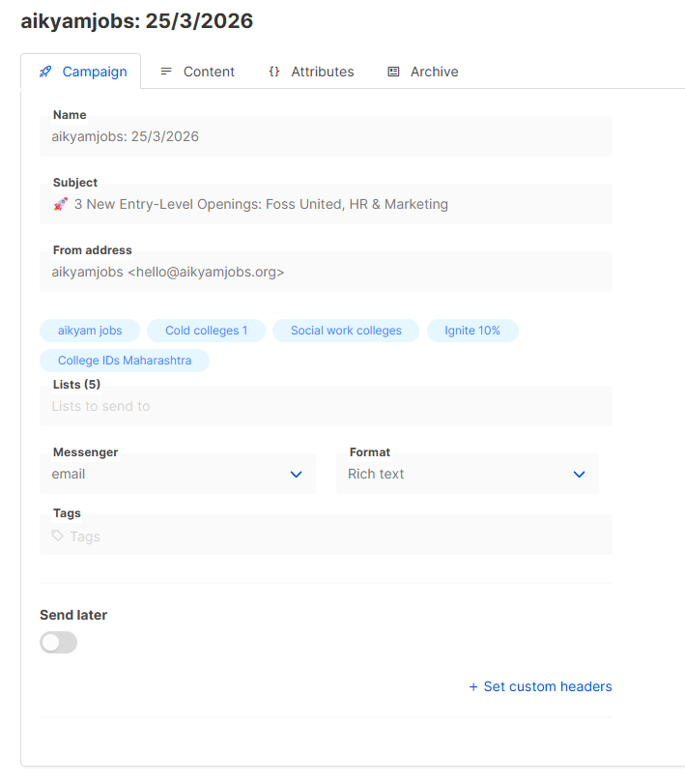Click the College IDs Maharashtra tag

(x=125, y=361)
